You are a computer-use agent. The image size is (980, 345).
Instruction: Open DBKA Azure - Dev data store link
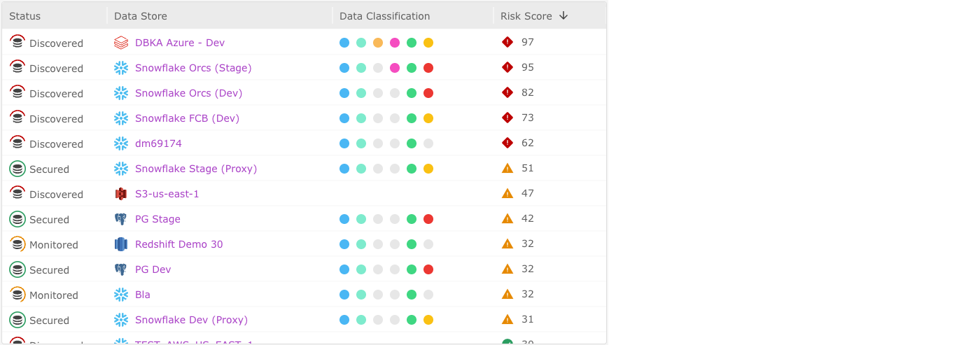tap(180, 43)
